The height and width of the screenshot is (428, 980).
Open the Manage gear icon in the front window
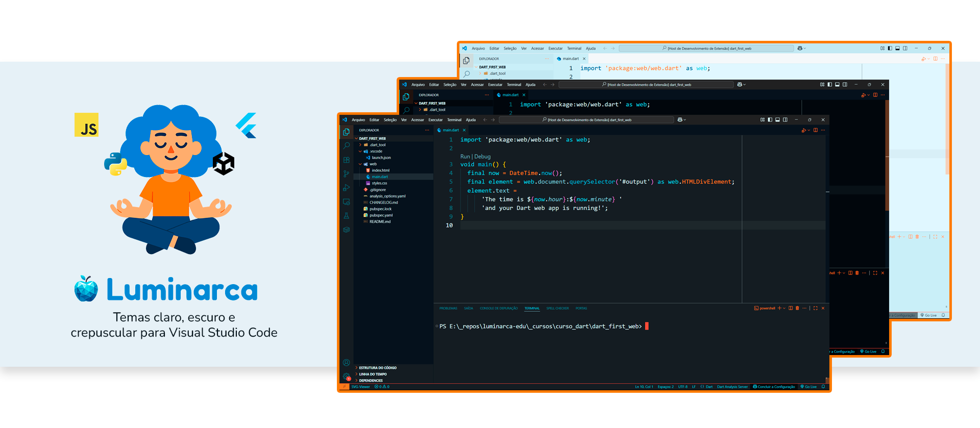347,376
